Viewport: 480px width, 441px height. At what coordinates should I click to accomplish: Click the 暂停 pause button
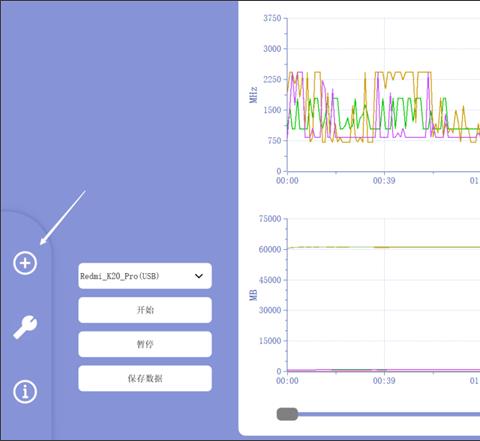tap(145, 344)
